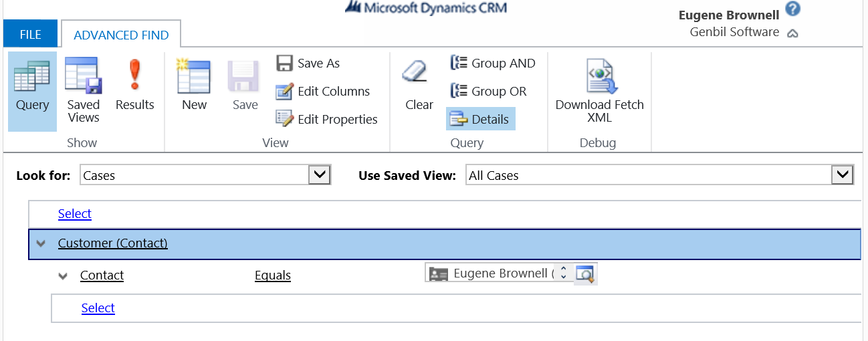This screenshot has width=868, height=341.
Task: Click the contact card icon in lookup field
Action: (438, 273)
